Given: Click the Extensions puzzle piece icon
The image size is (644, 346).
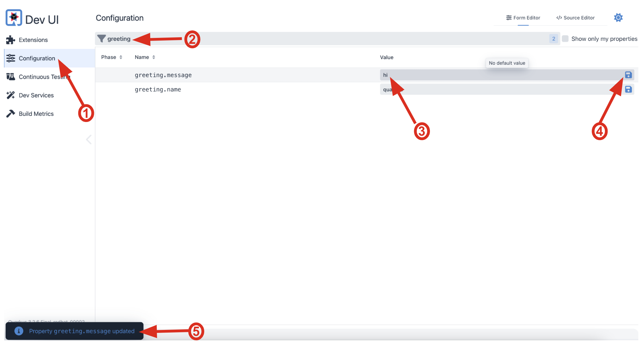Looking at the screenshot, I should point(11,40).
